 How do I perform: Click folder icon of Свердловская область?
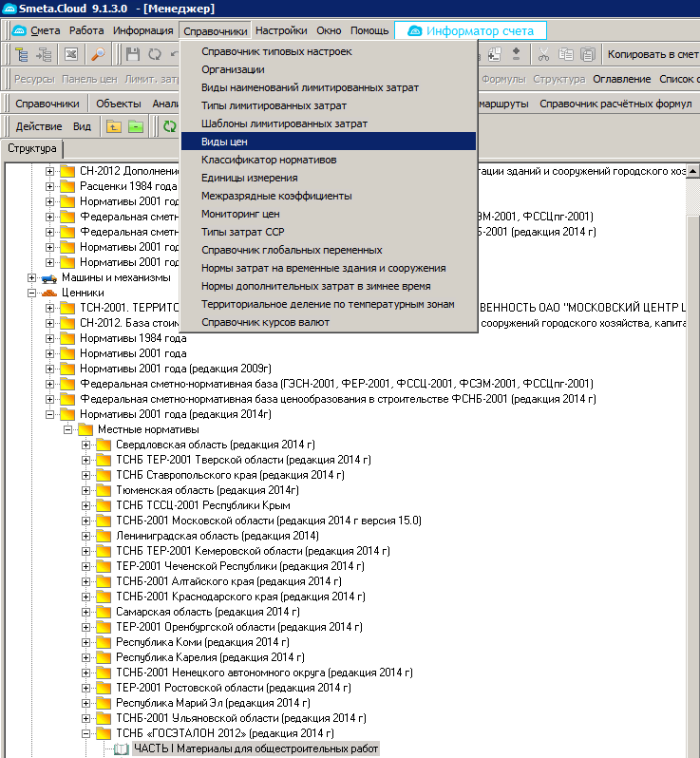click(x=104, y=445)
